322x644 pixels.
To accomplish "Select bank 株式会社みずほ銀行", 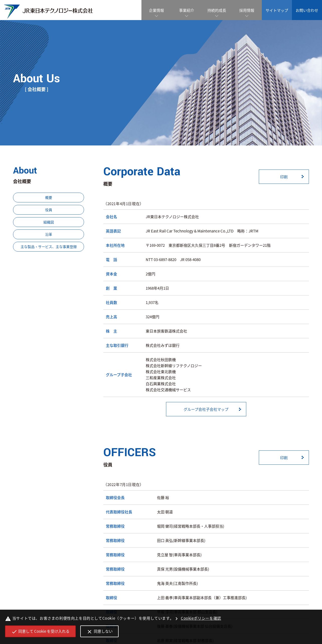I will 163,346.
